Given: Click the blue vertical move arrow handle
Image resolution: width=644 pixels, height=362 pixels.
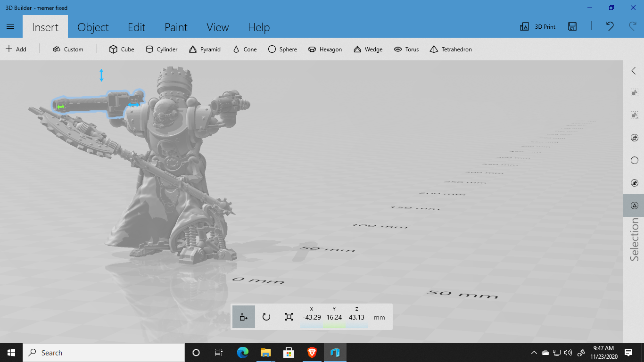Looking at the screenshot, I should coord(101,75).
